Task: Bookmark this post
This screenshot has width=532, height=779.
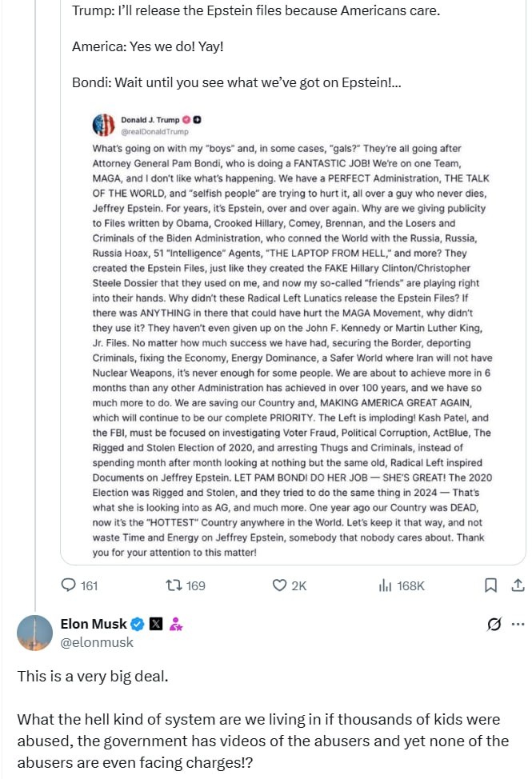Action: 490,585
